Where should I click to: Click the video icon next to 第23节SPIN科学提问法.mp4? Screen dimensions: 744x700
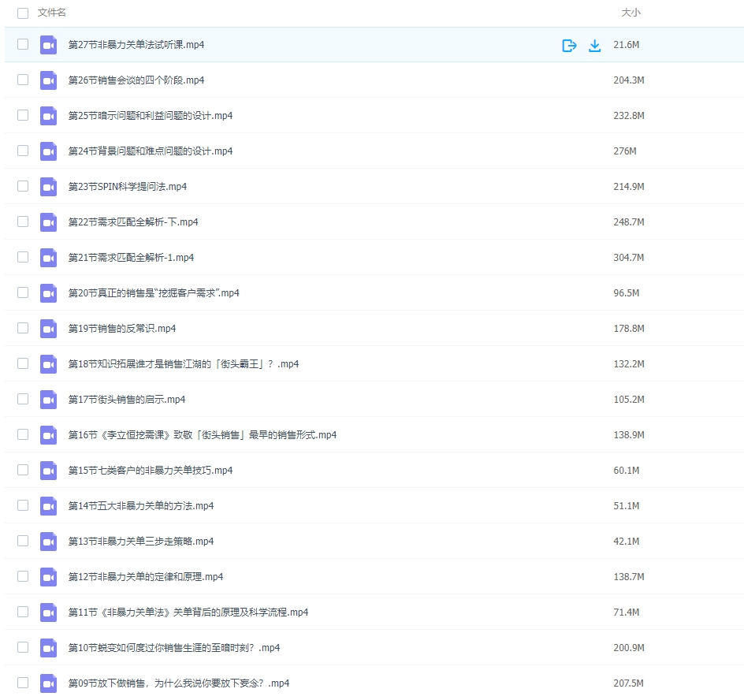(x=48, y=186)
